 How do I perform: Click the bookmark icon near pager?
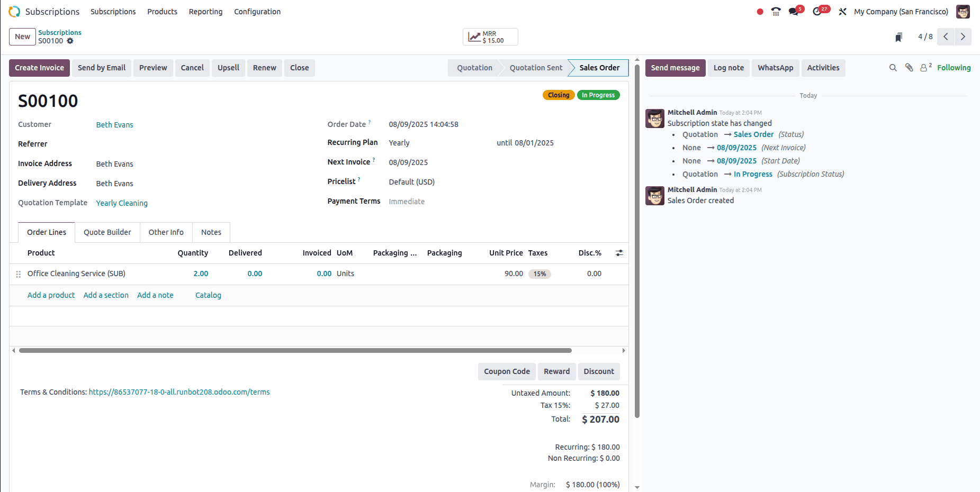[x=898, y=37]
